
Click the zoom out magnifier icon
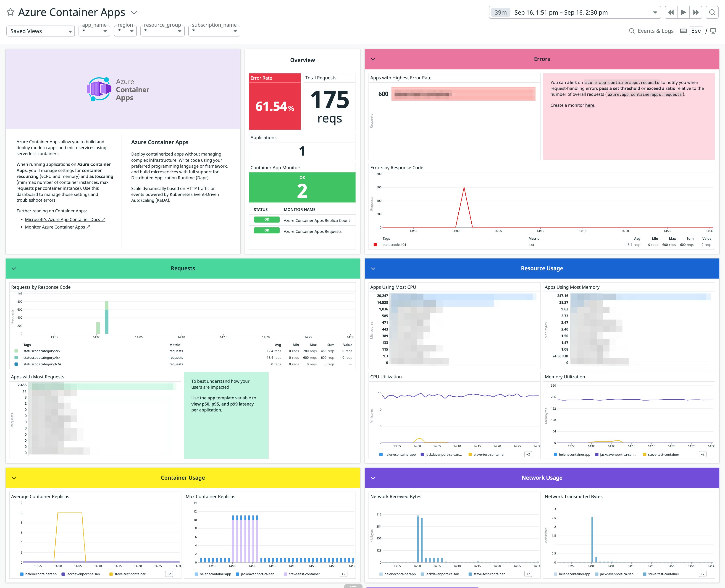tap(712, 12)
